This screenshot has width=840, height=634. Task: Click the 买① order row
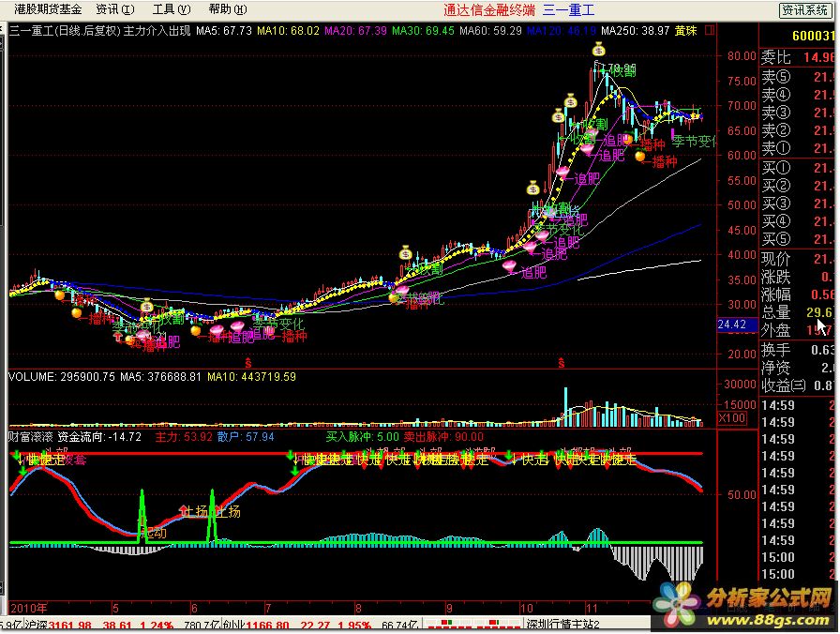click(797, 168)
